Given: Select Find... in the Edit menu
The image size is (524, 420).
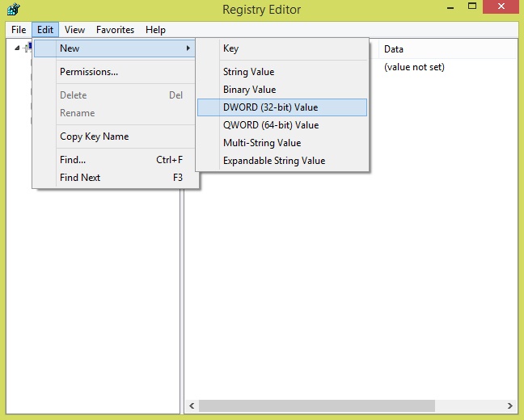Looking at the screenshot, I should [x=115, y=160].
